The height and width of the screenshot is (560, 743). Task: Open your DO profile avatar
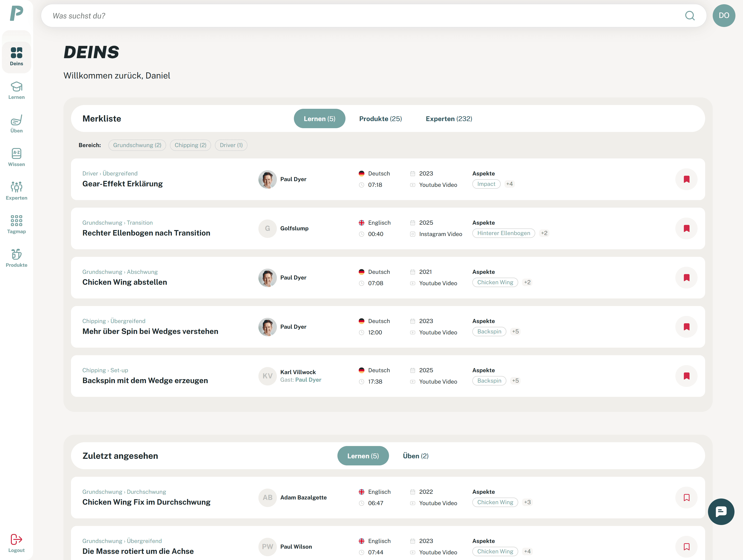pyautogui.click(x=724, y=15)
